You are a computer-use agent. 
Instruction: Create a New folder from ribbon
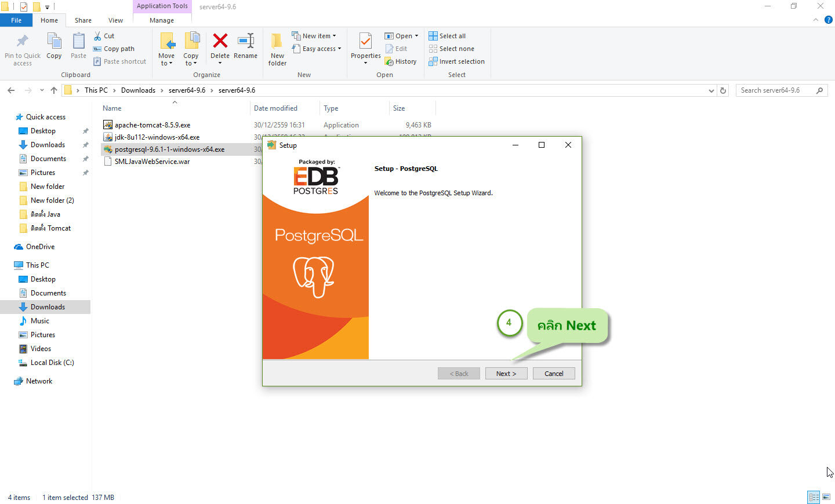(277, 49)
